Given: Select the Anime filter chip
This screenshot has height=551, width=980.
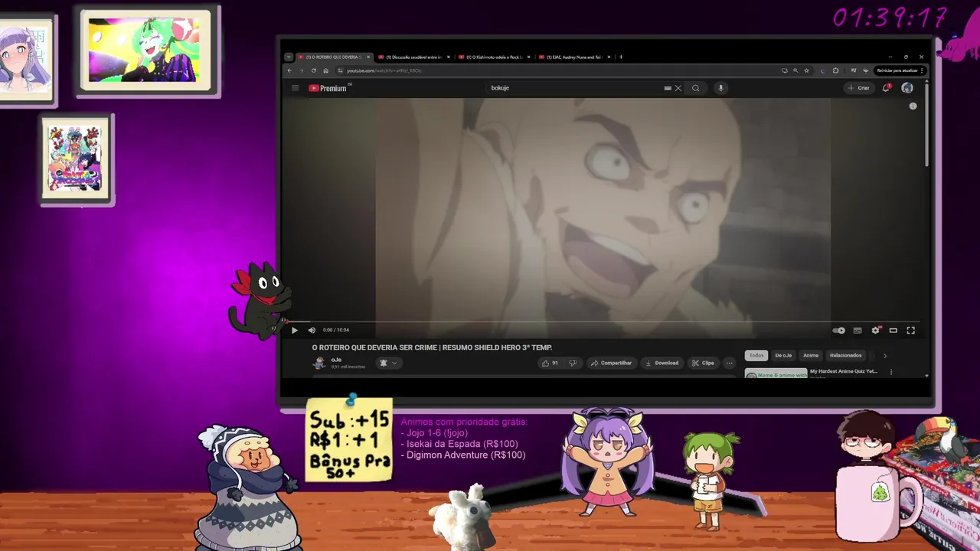Looking at the screenshot, I should 811,355.
